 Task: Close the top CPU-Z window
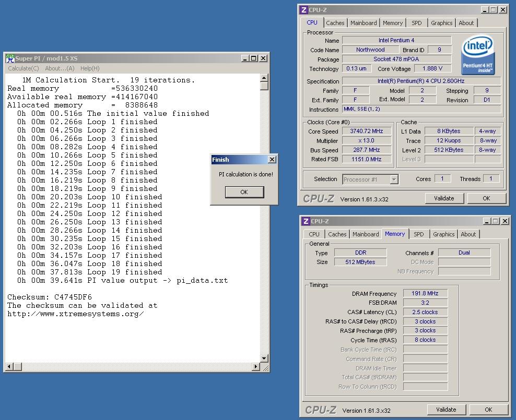pyautogui.click(x=502, y=10)
